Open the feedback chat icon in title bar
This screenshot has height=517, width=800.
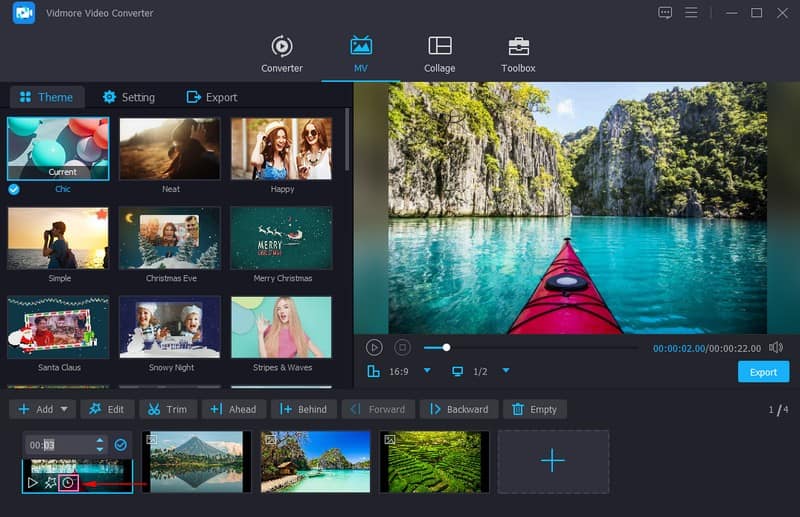click(665, 13)
